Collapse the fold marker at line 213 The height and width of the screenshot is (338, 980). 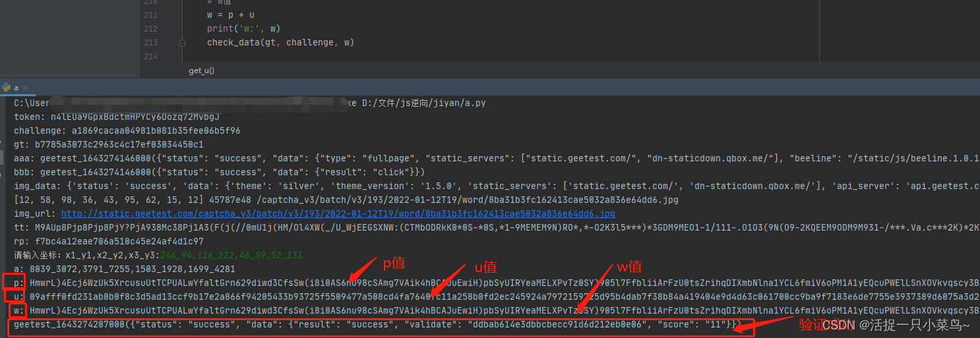pyautogui.click(x=183, y=43)
